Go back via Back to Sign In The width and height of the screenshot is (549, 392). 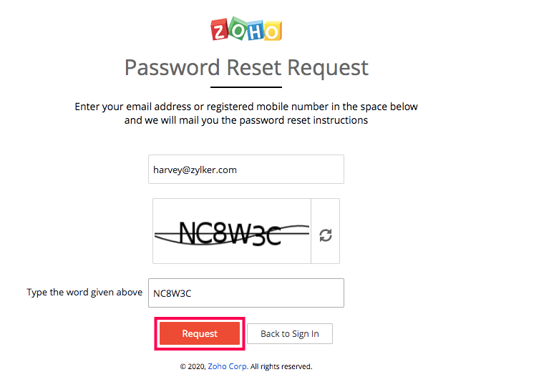coord(290,334)
